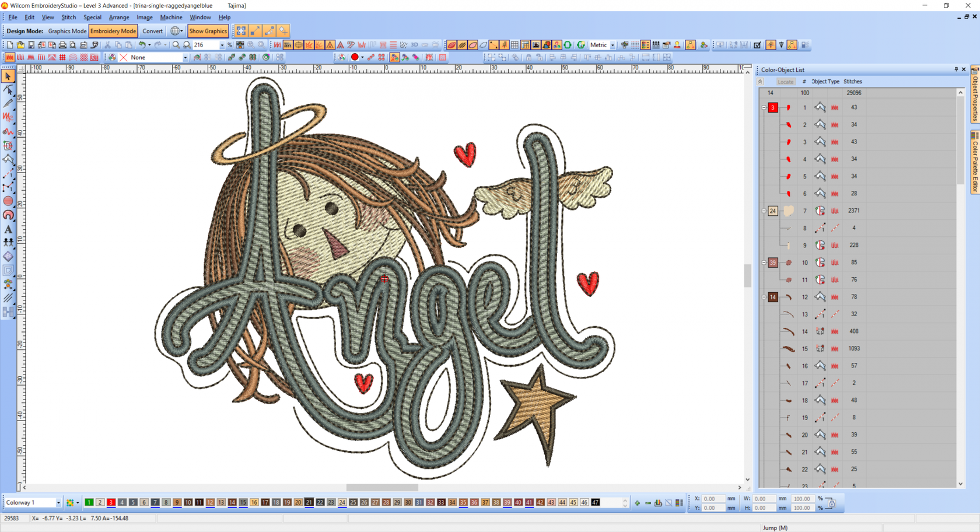Toggle the highlighted red oval view icon
Screen dimensions: 980x532
[452, 45]
